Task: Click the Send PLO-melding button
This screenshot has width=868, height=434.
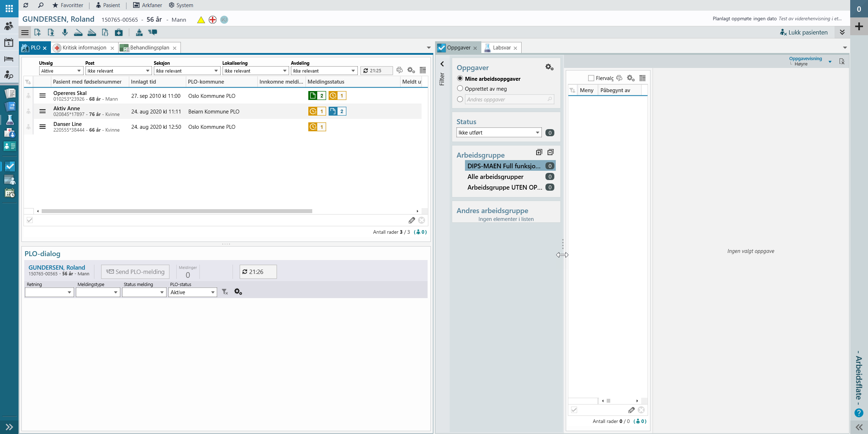Action: point(135,272)
